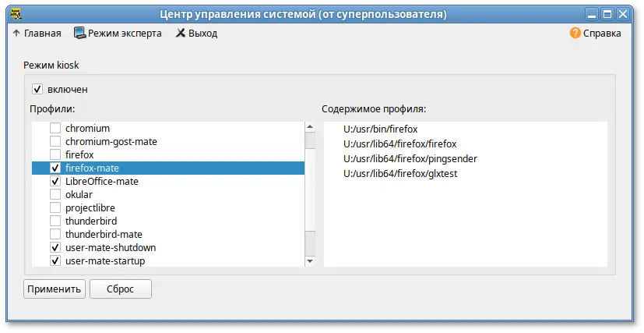Click the app icon in title bar
The width and height of the screenshot is (644, 333).
[16, 14]
